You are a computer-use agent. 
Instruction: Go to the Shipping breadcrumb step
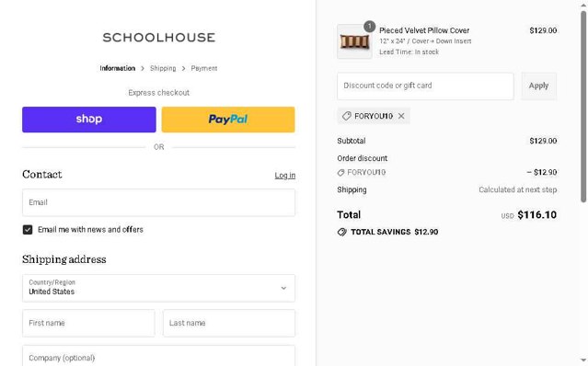[x=163, y=68]
